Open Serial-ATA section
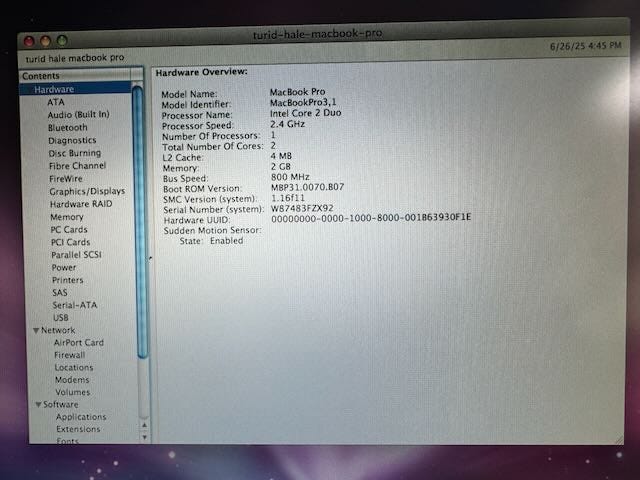This screenshot has height=480, width=640. click(x=75, y=305)
